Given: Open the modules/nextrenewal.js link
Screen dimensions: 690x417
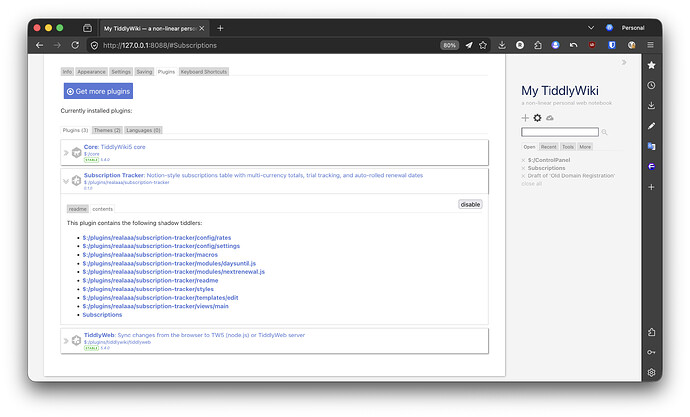Looking at the screenshot, I should coord(174,272).
